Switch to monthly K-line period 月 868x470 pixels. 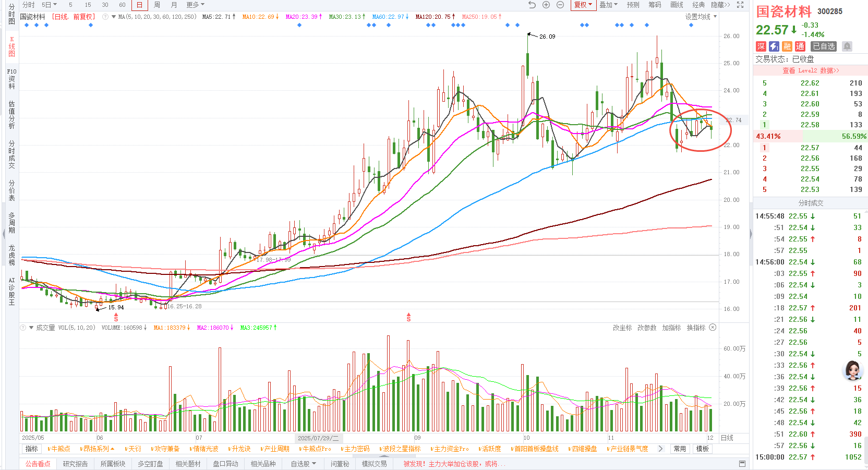(174, 5)
